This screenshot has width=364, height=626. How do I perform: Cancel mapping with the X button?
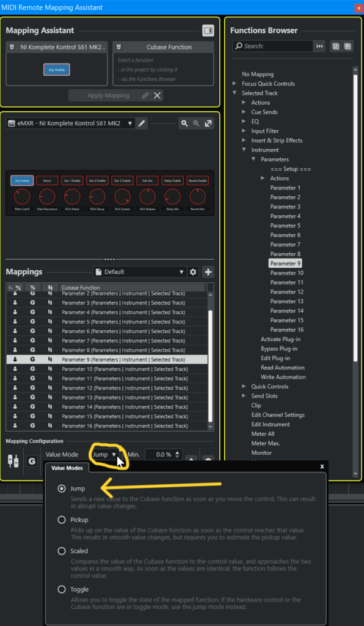[x=158, y=95]
